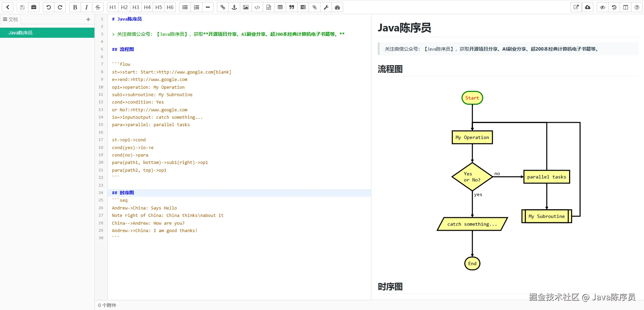Open the help question mark icon

637,7
